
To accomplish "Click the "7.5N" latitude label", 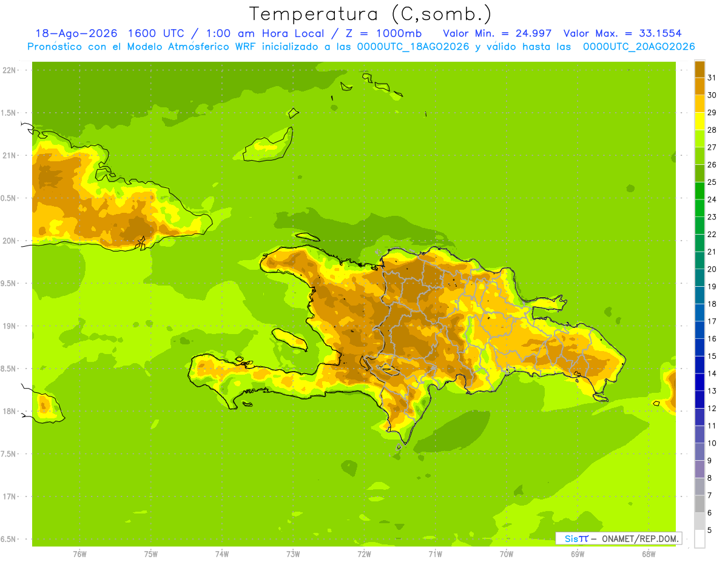I will point(9,454).
